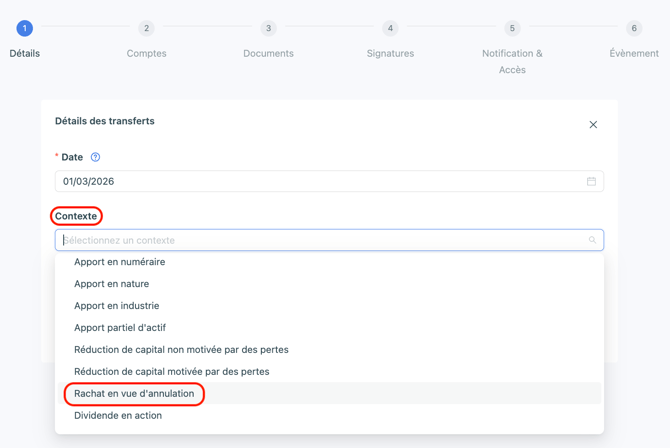Select Réduction de capital non motivée par des pertes

[181, 350]
